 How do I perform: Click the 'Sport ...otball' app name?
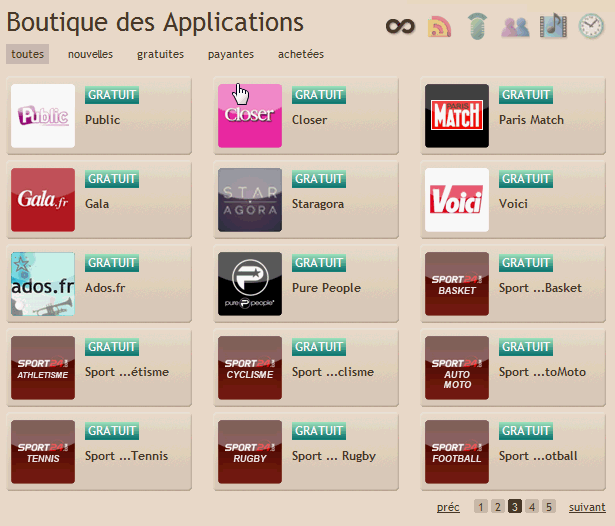coord(538,455)
